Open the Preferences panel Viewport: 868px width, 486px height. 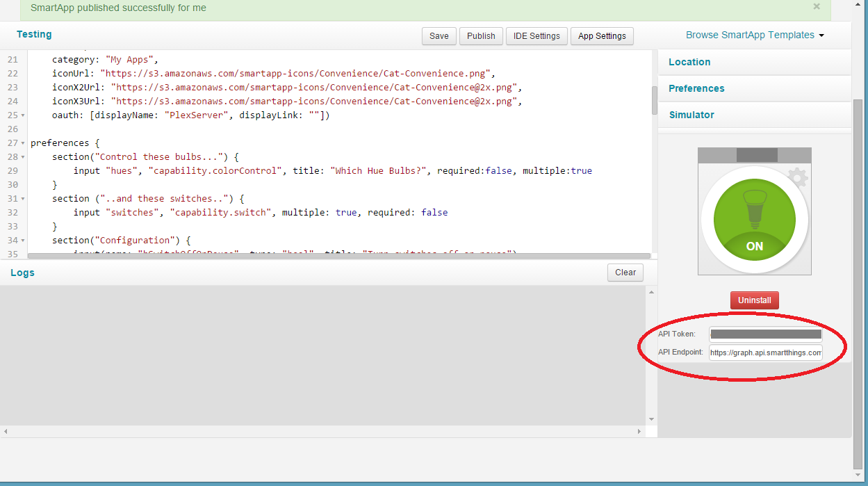[755, 88]
